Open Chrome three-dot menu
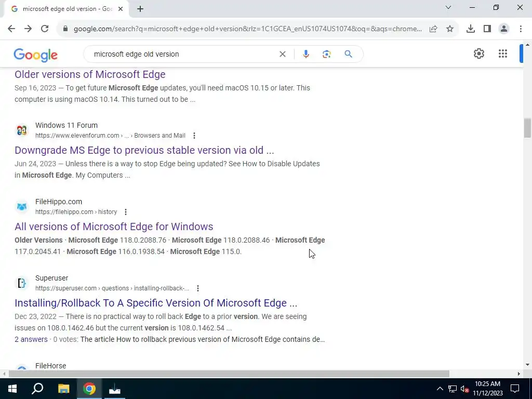 [521, 29]
